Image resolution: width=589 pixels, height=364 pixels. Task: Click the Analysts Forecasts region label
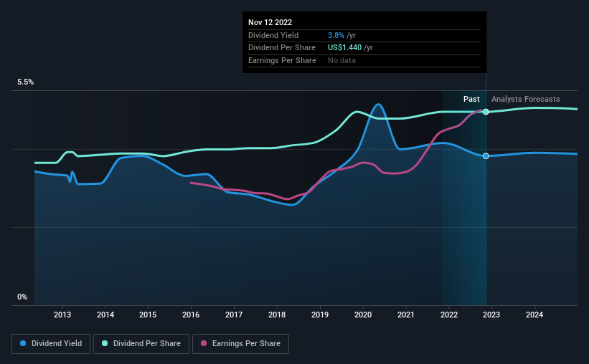526,99
